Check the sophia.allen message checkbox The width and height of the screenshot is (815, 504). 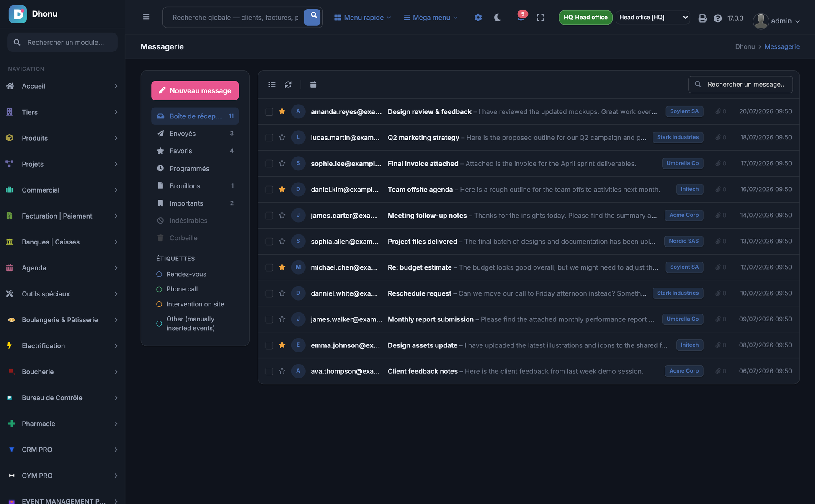click(269, 242)
